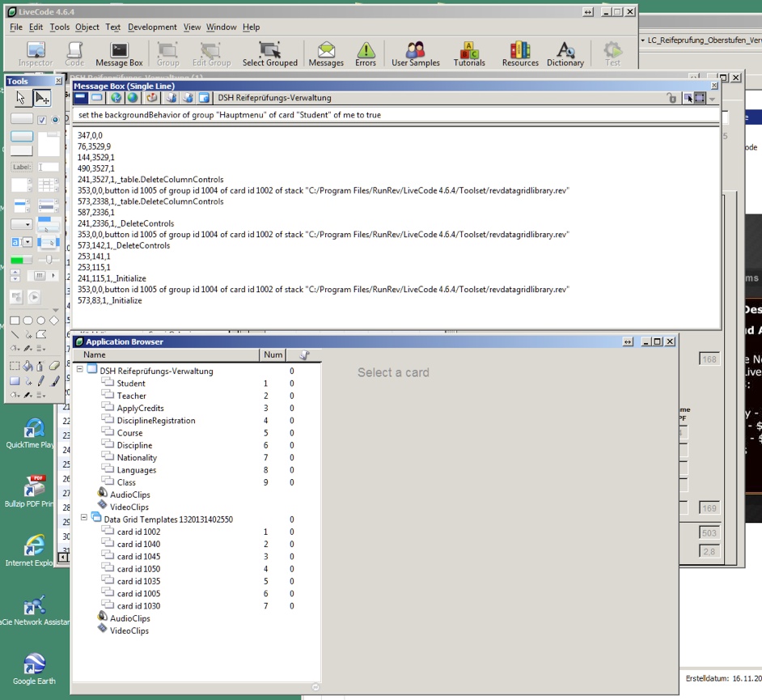Click the Errors toolbar icon
The height and width of the screenshot is (700, 762).
click(366, 54)
